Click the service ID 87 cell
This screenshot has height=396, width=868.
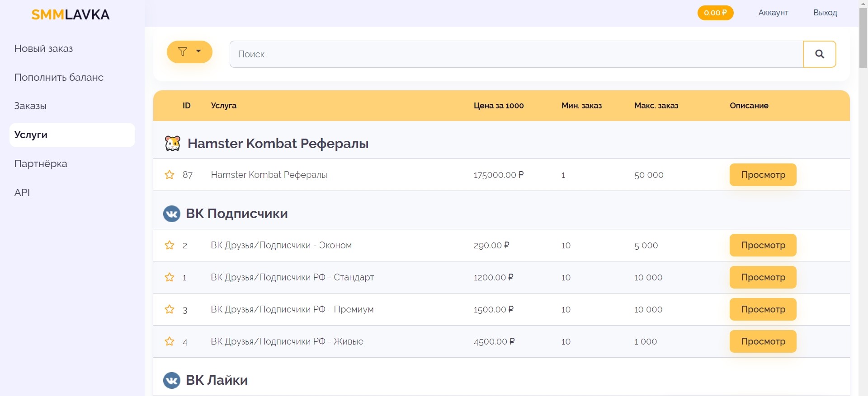click(188, 175)
